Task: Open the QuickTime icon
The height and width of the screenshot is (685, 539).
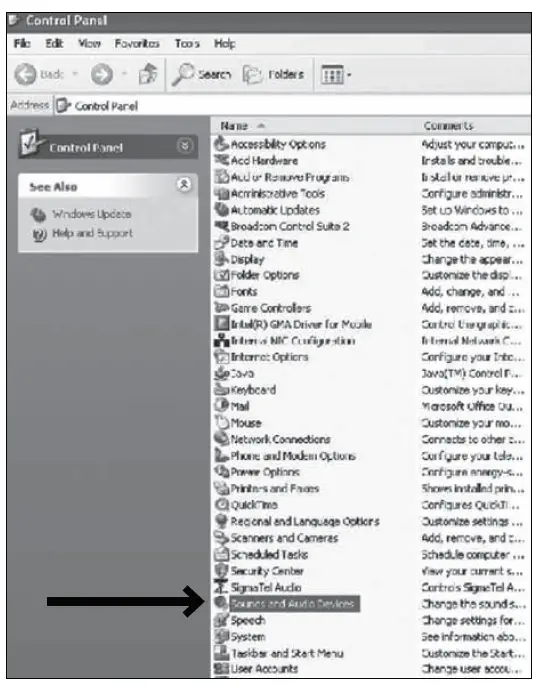Action: 221,505
